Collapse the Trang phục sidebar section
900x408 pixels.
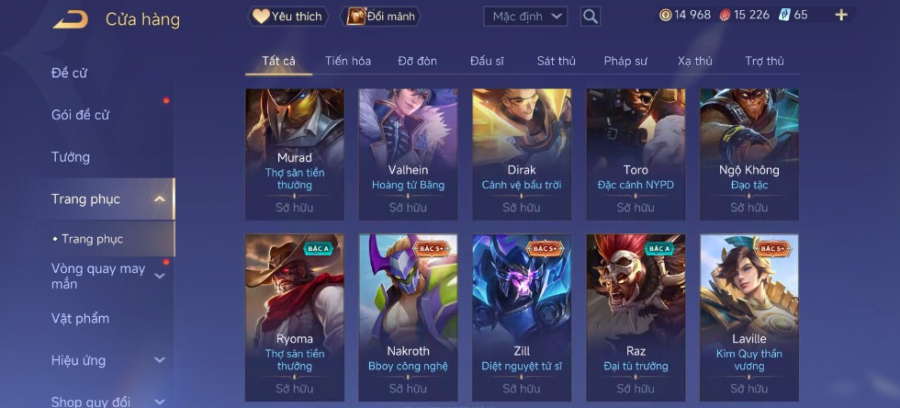pyautogui.click(x=160, y=199)
